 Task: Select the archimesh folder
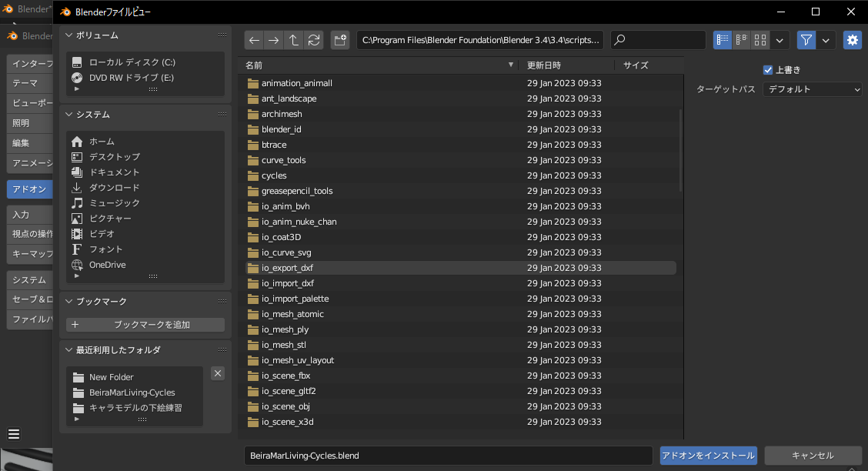(x=461, y=114)
